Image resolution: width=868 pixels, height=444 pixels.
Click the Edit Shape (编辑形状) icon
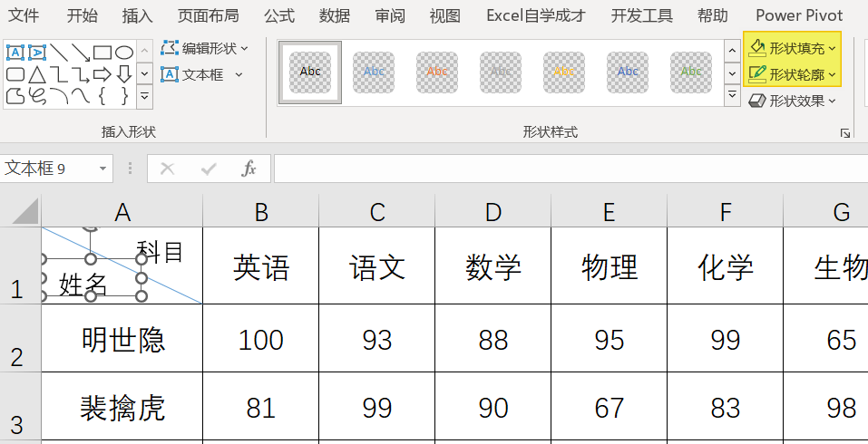click(170, 48)
